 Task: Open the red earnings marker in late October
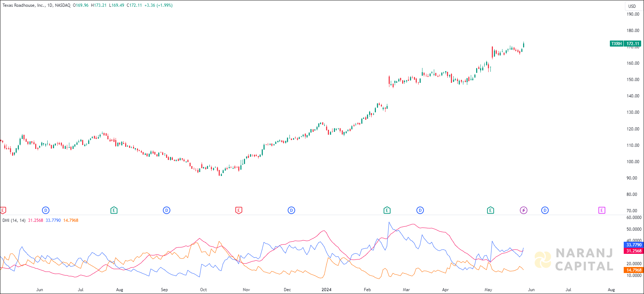(x=239, y=210)
